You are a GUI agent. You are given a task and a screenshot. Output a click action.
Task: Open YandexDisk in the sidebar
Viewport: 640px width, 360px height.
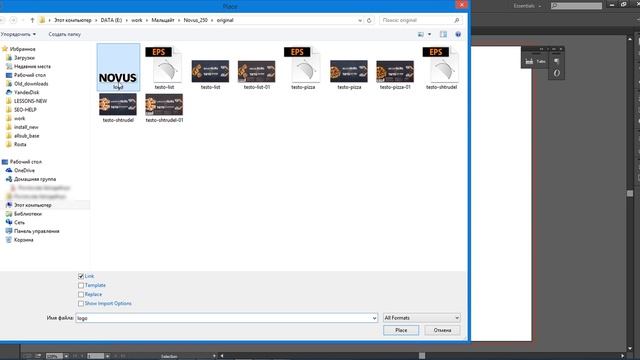pos(26,93)
